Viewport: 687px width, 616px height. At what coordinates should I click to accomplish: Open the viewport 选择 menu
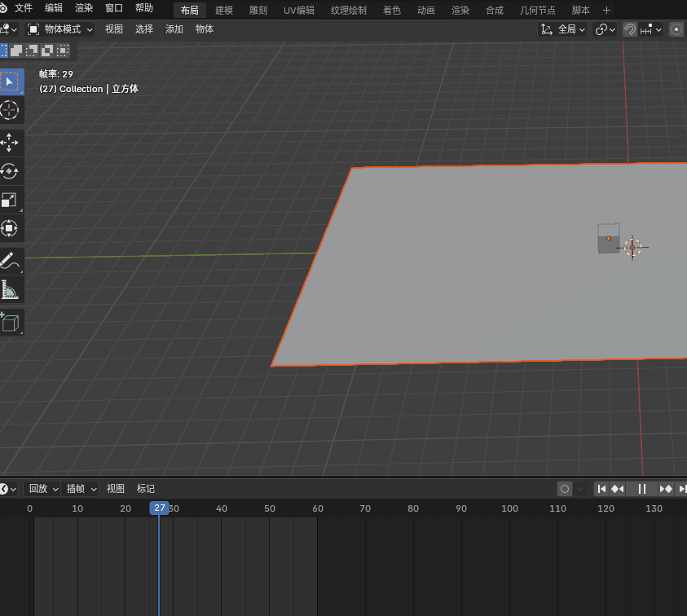tap(144, 29)
